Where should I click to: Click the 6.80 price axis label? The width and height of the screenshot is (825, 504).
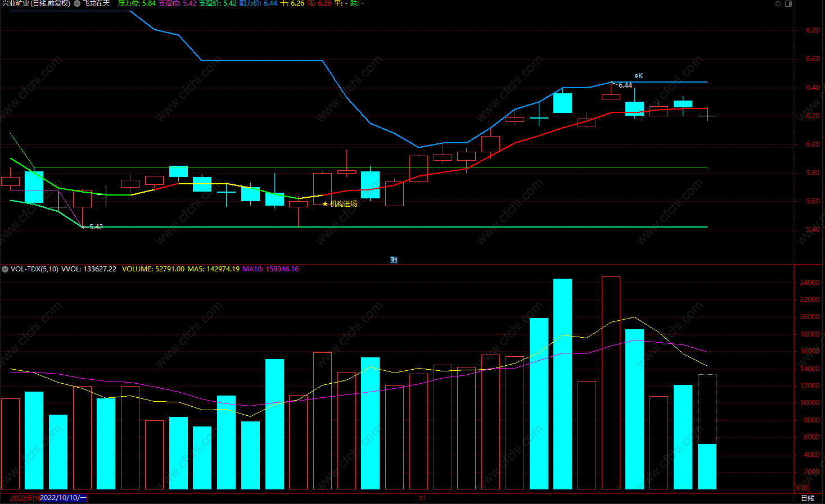tap(813, 30)
